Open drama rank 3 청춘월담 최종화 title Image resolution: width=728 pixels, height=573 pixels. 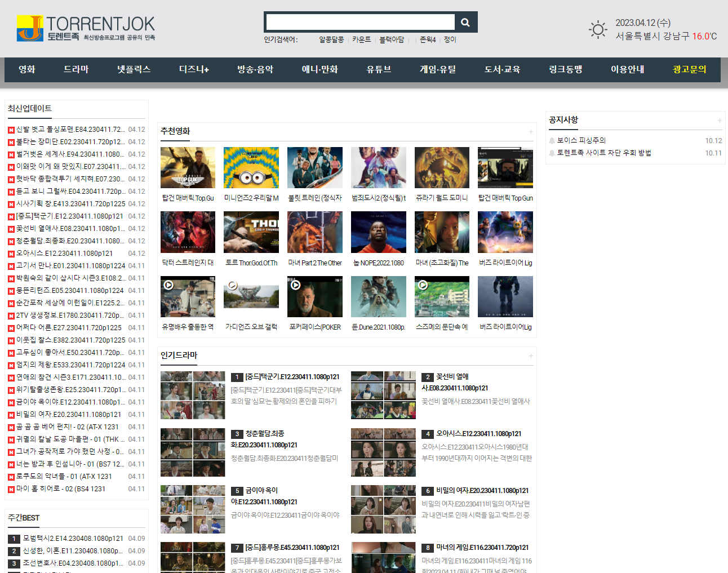265,439
